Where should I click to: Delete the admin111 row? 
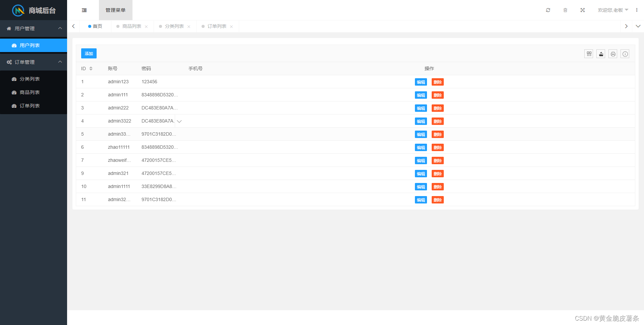coord(438,95)
